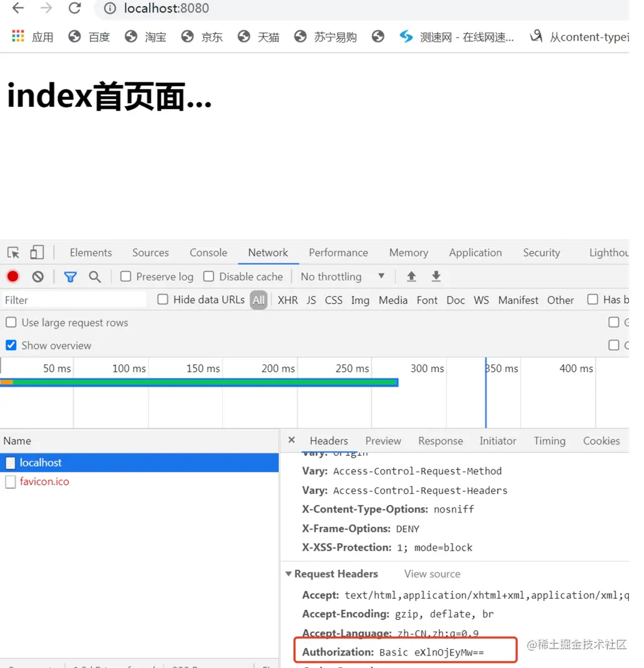Screen dimensions: 644x668
Task: Check the Has blocked cookies checkbox
Action: pos(592,300)
